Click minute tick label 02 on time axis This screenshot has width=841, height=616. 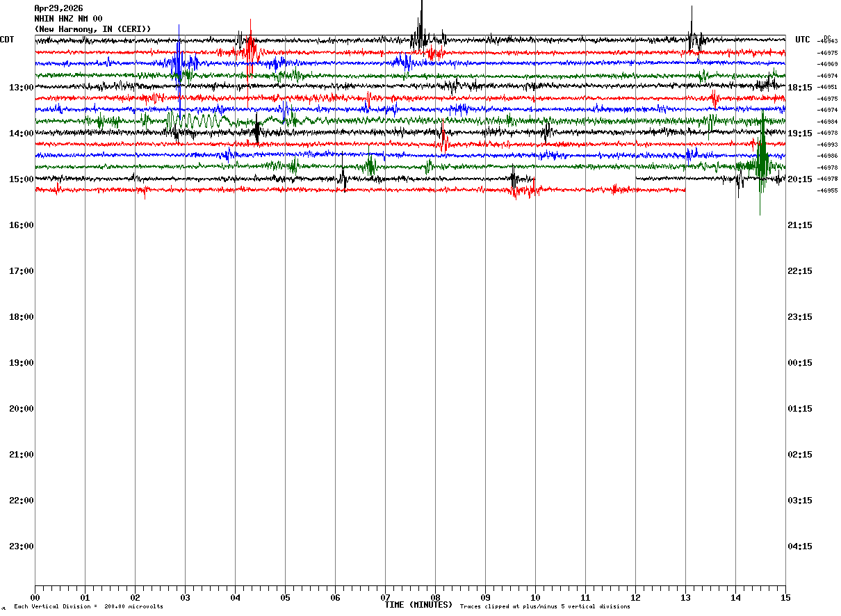pyautogui.click(x=135, y=597)
